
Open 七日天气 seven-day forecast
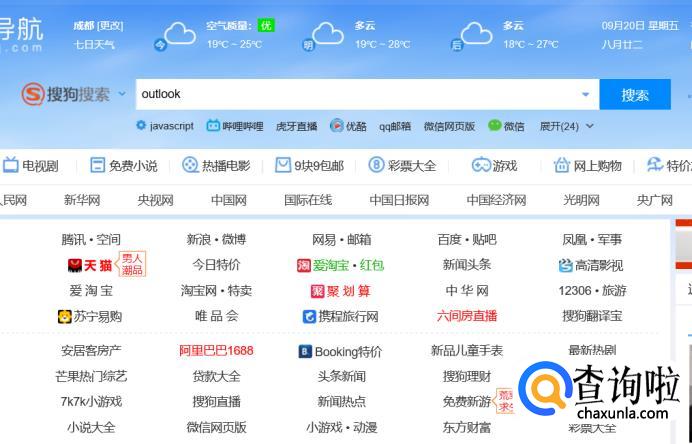click(x=94, y=44)
